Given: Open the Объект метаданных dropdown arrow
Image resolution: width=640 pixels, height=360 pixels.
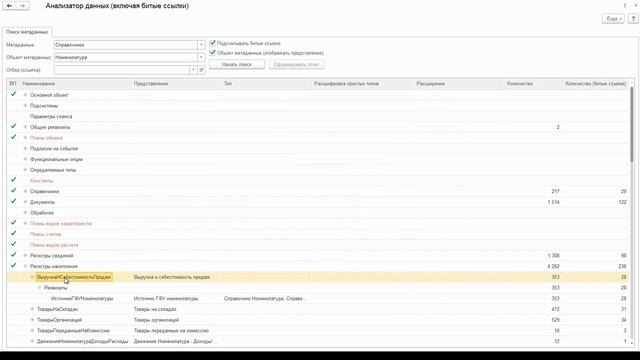Looking at the screenshot, I should click(x=201, y=57).
